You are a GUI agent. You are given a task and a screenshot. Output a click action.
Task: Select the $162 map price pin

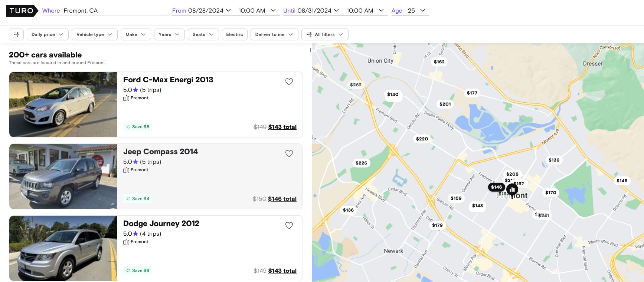click(x=439, y=62)
